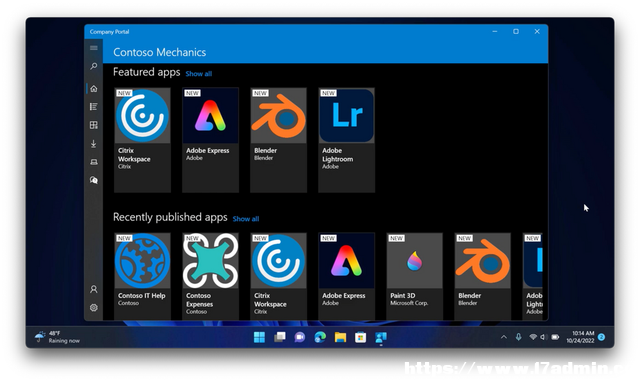The height and width of the screenshot is (382, 640).
Task: Open Settings gear in sidebar
Action: tap(93, 308)
